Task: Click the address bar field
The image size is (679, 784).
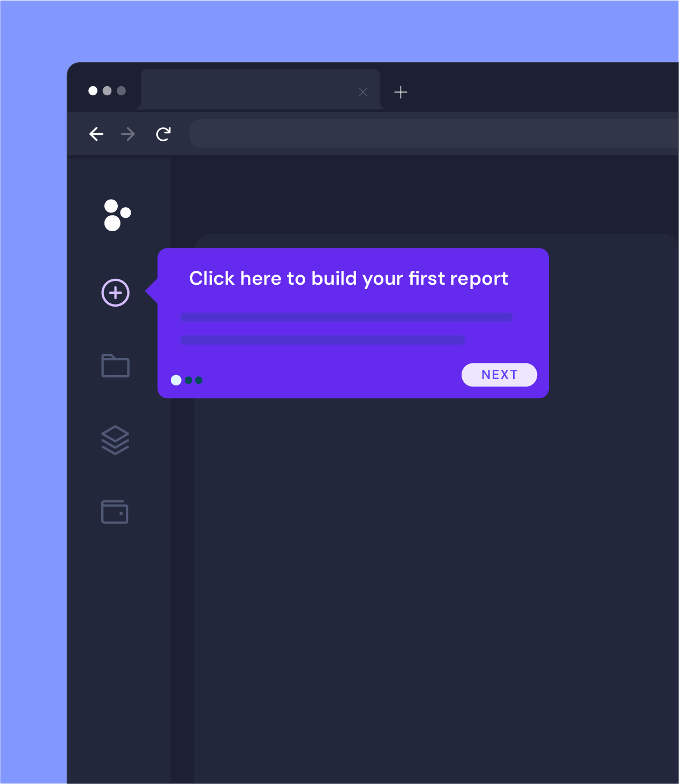Action: pyautogui.click(x=434, y=133)
